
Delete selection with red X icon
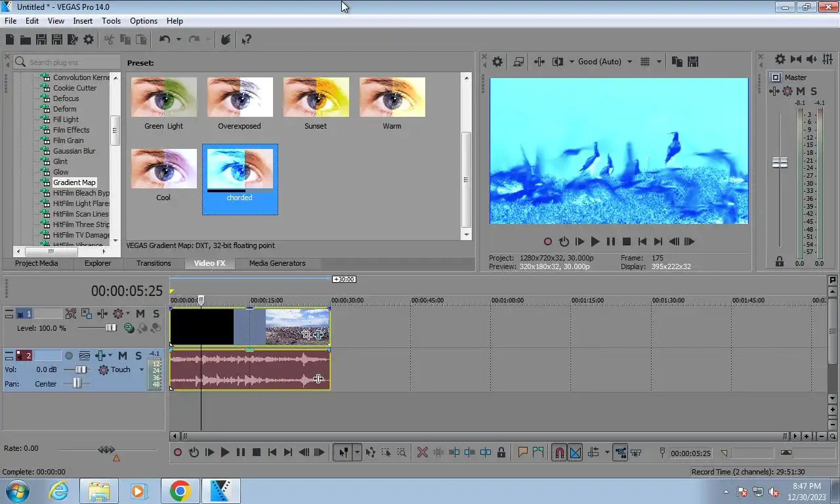point(423,452)
